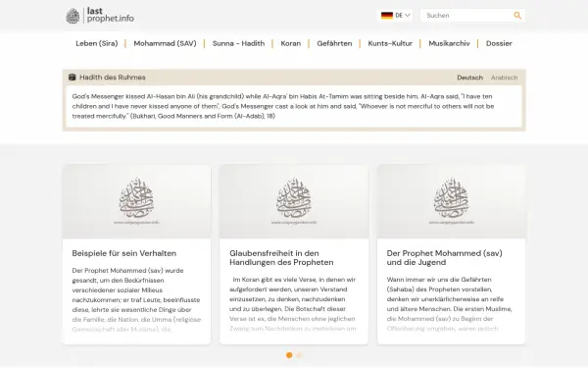Image resolution: width=588 pixels, height=368 pixels.
Task: Open the Koran menu item
Action: 291,43
